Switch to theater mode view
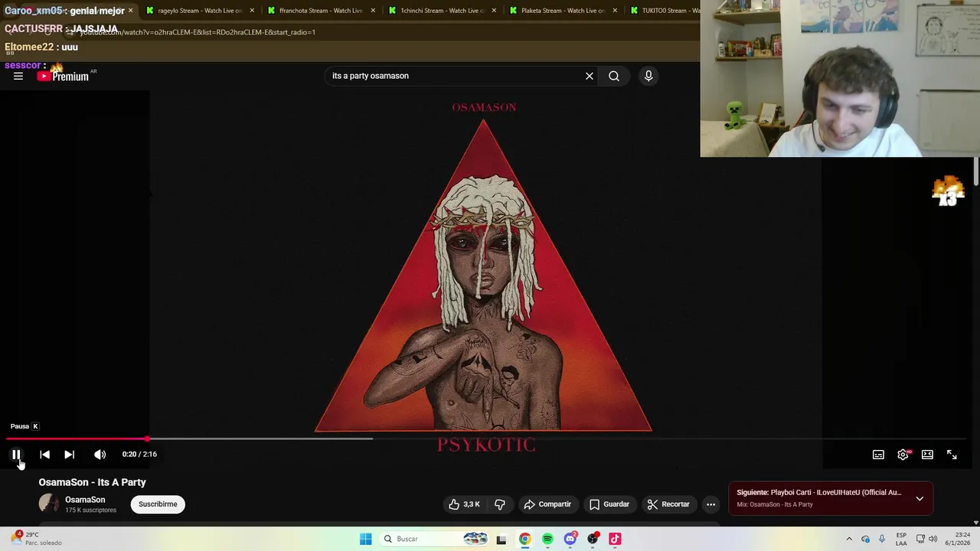 pos(927,455)
